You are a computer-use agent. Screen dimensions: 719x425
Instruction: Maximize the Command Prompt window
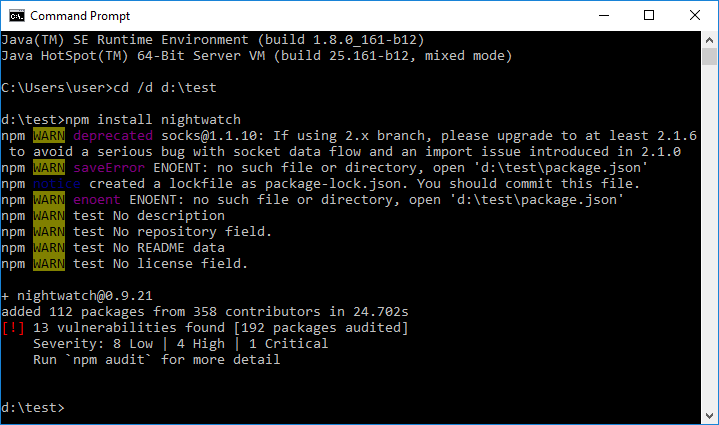pyautogui.click(x=649, y=16)
